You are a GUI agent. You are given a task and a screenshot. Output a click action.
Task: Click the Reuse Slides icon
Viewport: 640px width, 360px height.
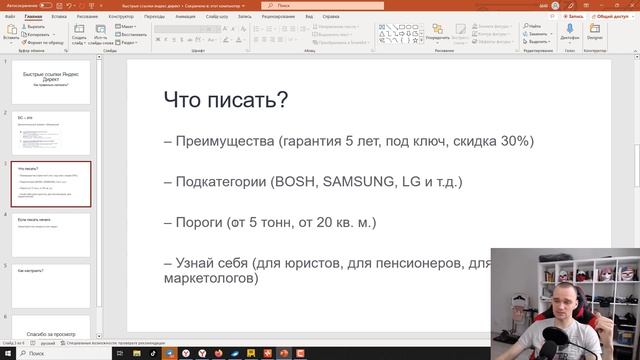pos(100,29)
